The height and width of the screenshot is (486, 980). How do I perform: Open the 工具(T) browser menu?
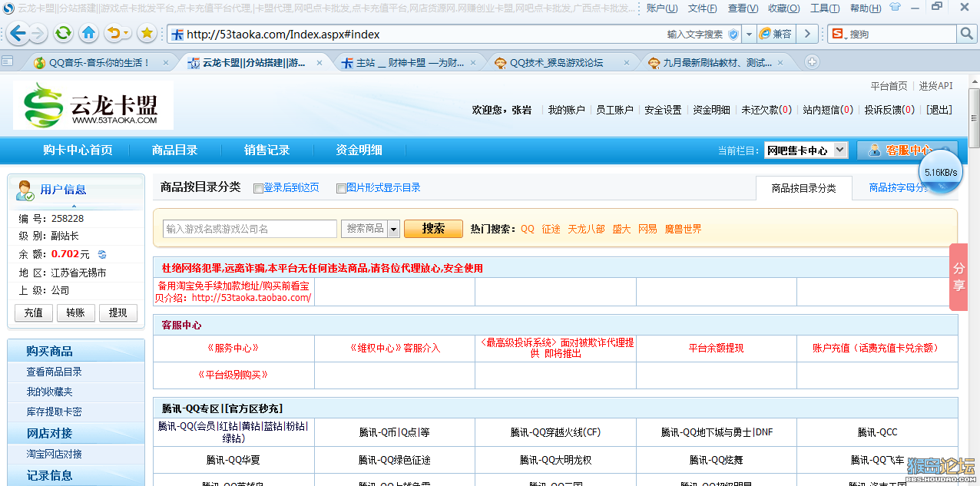click(825, 8)
